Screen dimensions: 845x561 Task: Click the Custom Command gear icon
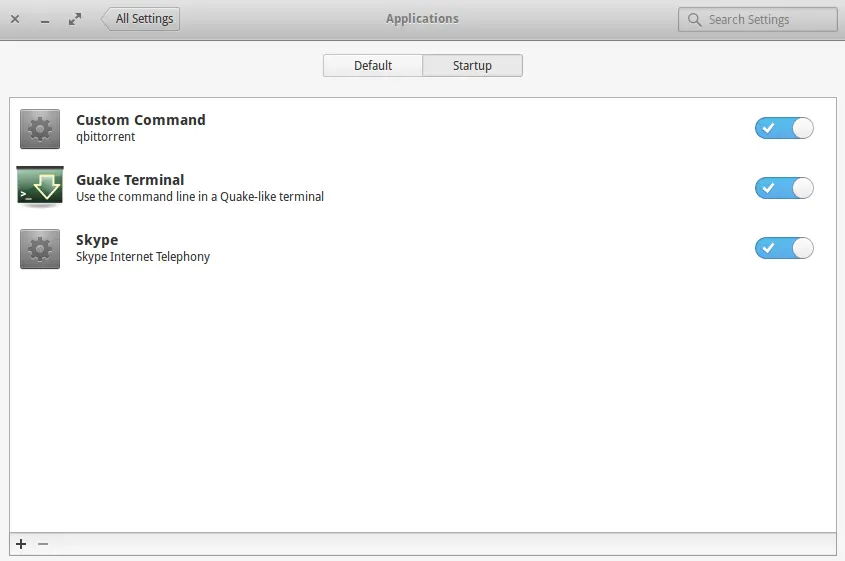click(40, 128)
